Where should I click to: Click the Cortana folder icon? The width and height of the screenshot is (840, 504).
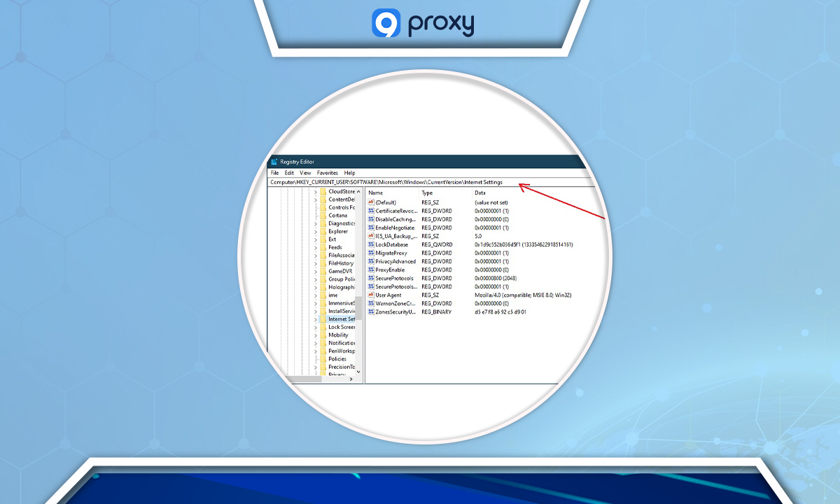(x=324, y=216)
